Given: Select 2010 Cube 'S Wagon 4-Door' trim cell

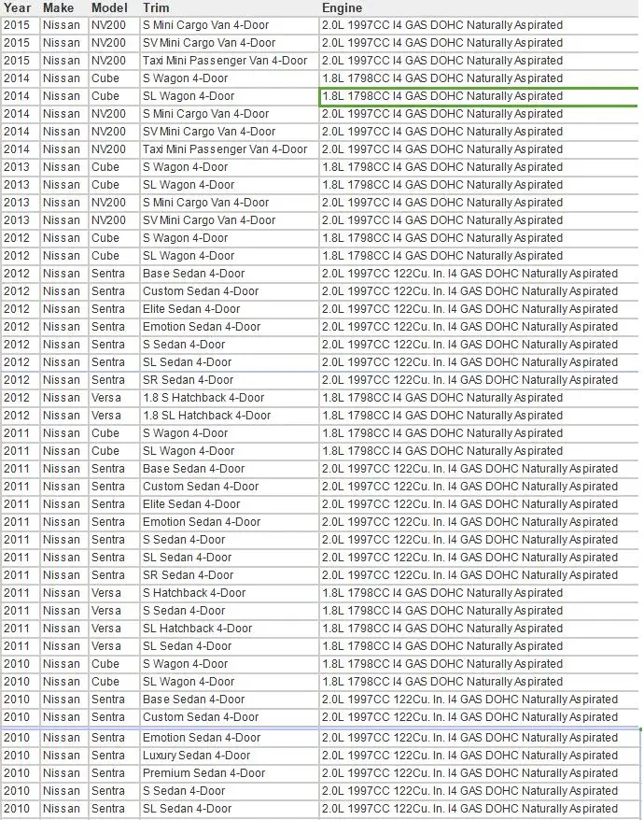Looking at the screenshot, I should click(x=230, y=665).
